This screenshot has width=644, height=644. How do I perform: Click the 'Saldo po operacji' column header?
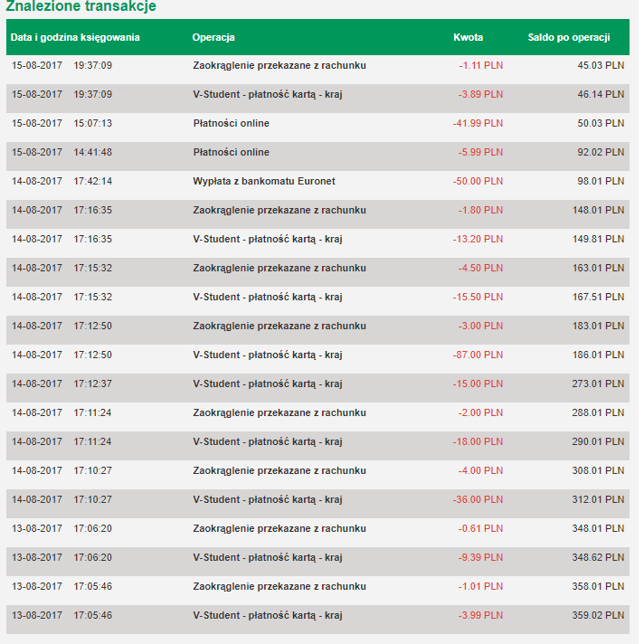point(568,37)
